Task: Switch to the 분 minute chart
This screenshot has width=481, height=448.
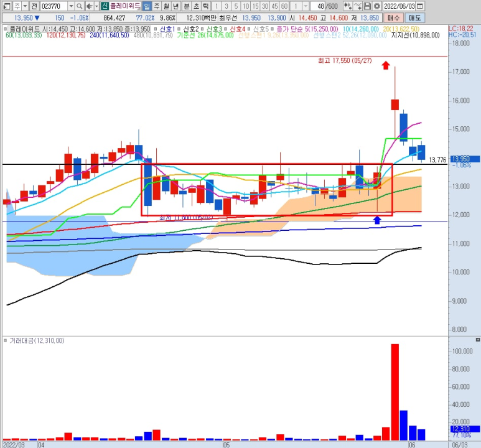Action: [187, 6]
